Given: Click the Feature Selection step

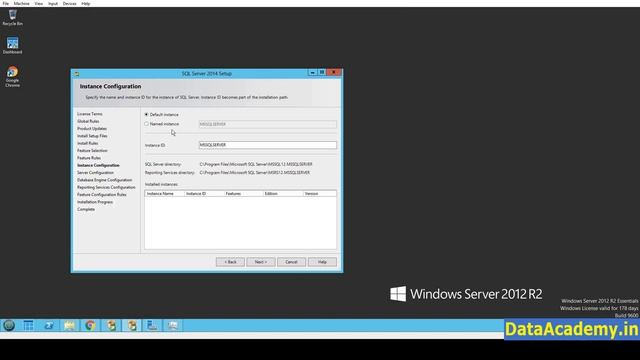Looking at the screenshot, I should pyautogui.click(x=92, y=151).
